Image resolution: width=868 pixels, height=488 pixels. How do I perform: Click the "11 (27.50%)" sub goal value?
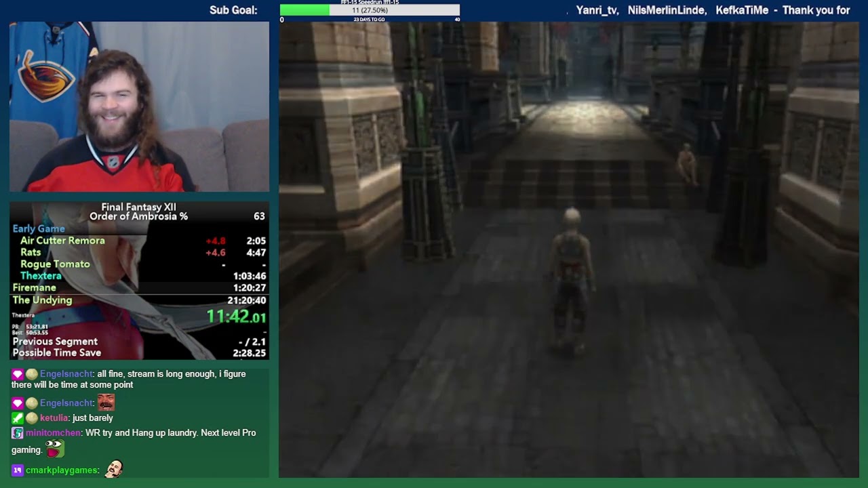point(370,10)
